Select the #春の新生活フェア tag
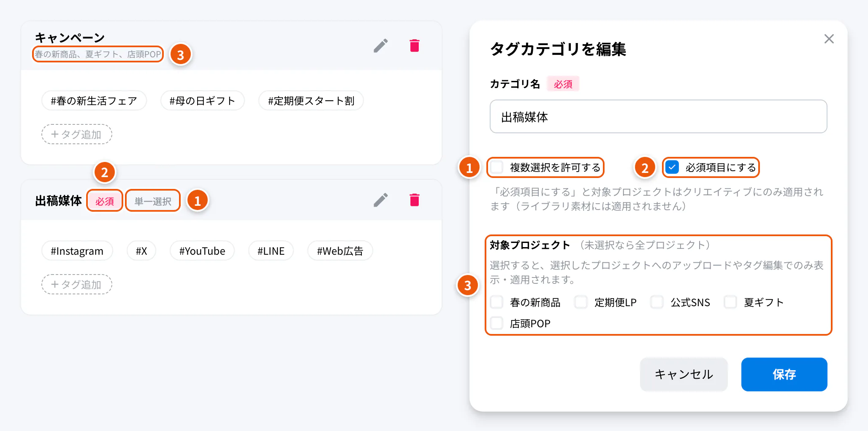 point(94,100)
